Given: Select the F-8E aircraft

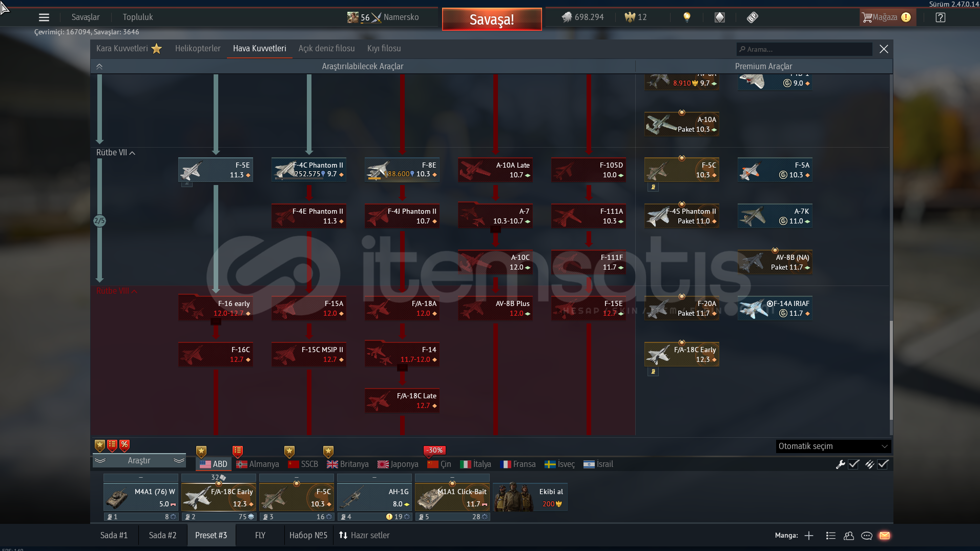Looking at the screenshot, I should click(x=402, y=170).
